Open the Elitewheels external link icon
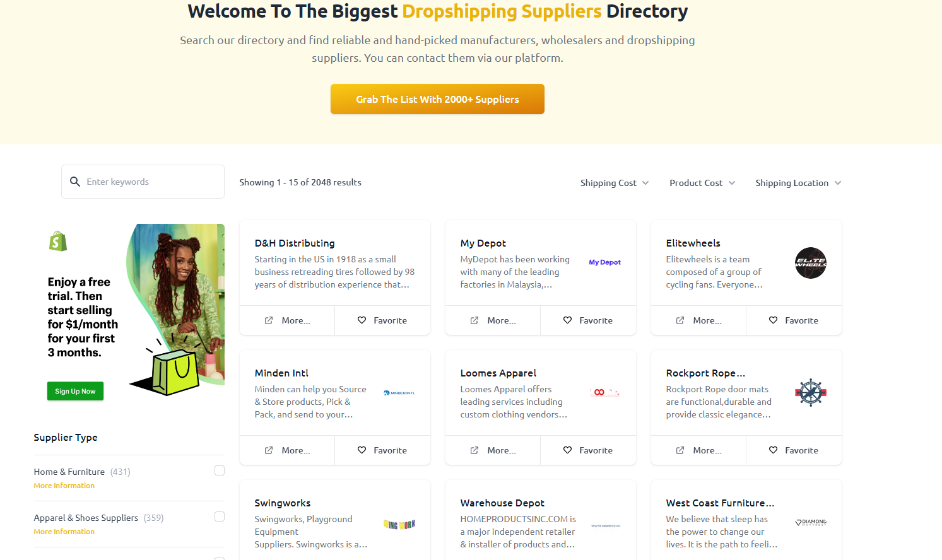 (x=680, y=320)
